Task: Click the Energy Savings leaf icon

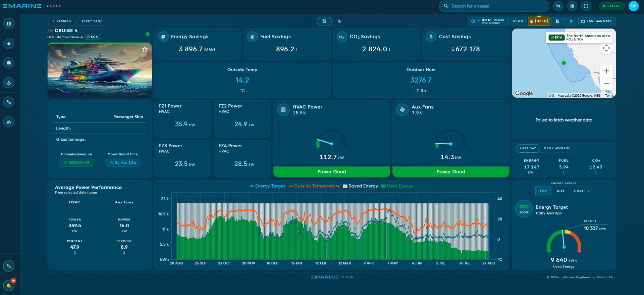Action: tap(163, 37)
